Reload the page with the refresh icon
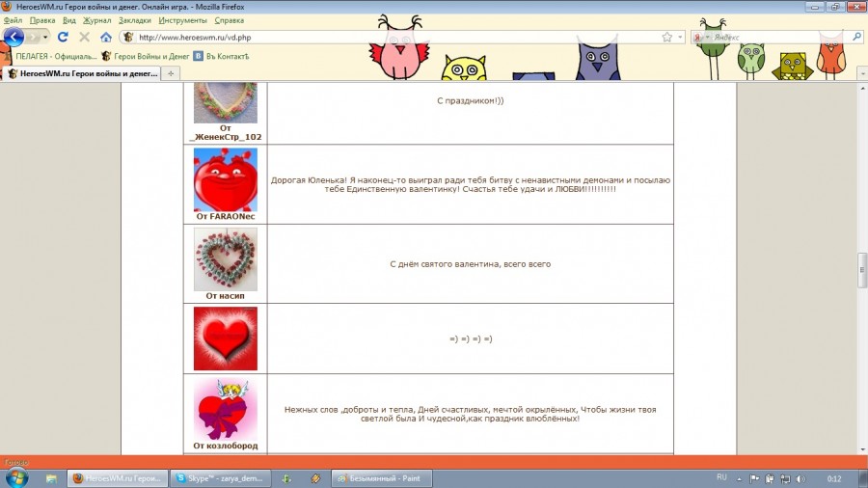Screen dimensions: 868x488 click(x=63, y=38)
